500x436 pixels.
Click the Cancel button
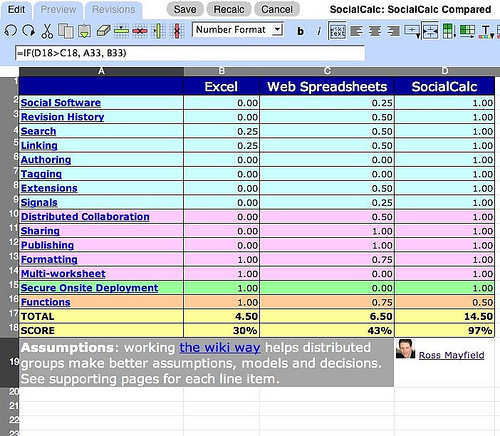(277, 9)
